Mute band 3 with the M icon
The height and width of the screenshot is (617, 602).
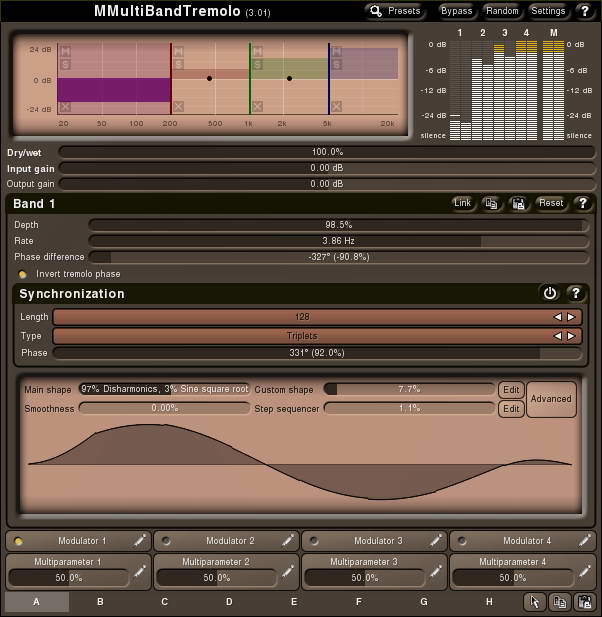coord(258,51)
